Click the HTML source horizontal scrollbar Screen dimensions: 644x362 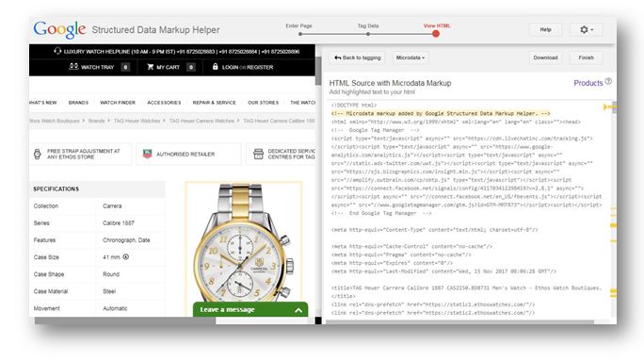pos(460,321)
